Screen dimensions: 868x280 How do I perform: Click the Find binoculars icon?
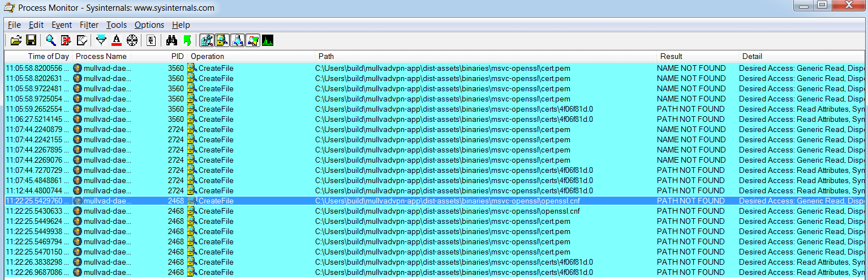click(x=172, y=40)
